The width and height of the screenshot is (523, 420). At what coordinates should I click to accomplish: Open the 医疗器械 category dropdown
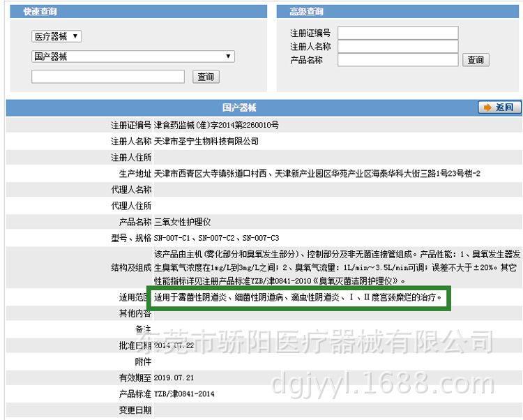56,36
